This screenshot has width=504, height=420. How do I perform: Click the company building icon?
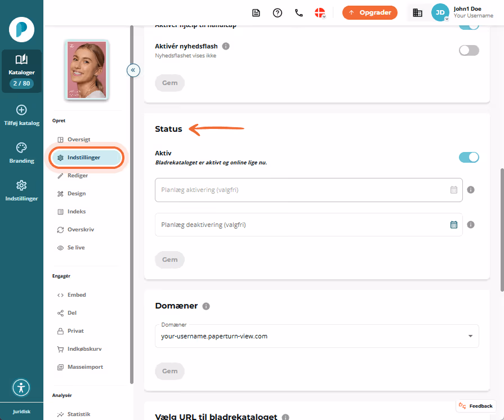(x=417, y=13)
